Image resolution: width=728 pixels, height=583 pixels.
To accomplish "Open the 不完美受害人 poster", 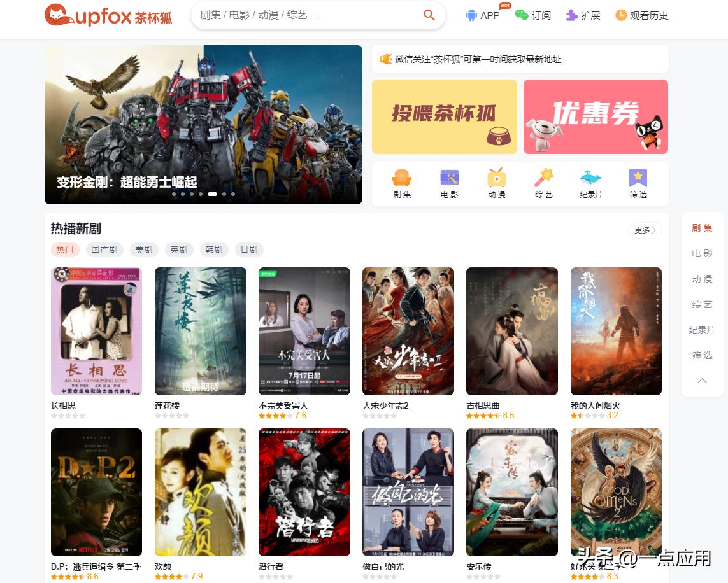I will coord(304,331).
